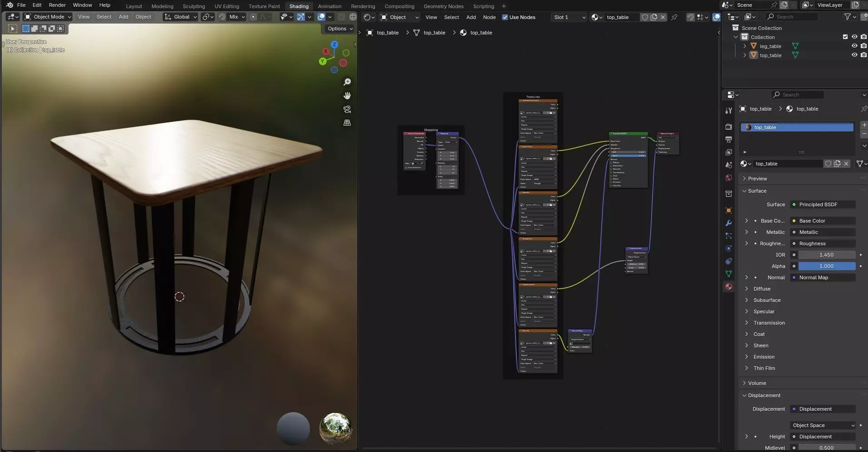The width and height of the screenshot is (868, 452).
Task: Toggle Use Nodes checkbox
Action: [x=505, y=17]
